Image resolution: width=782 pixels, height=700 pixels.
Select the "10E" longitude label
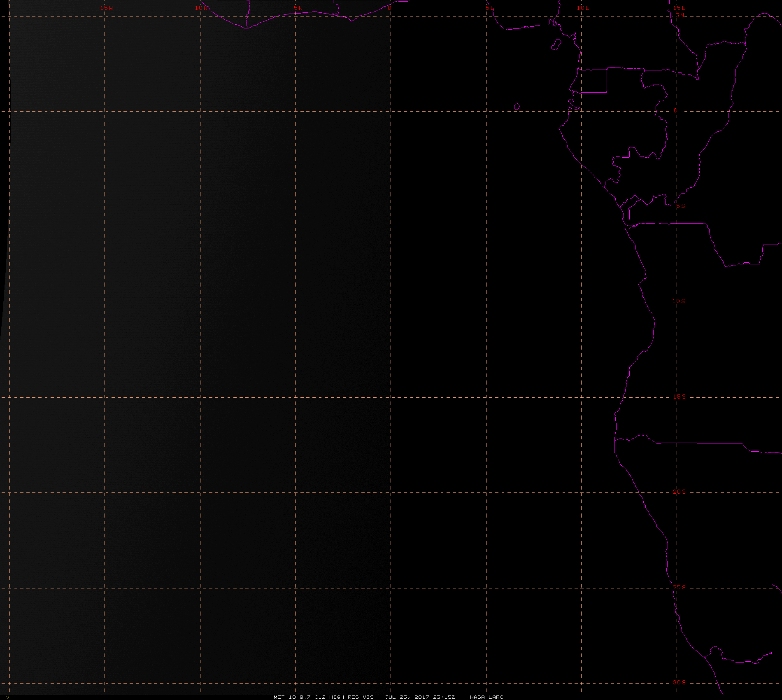[583, 8]
